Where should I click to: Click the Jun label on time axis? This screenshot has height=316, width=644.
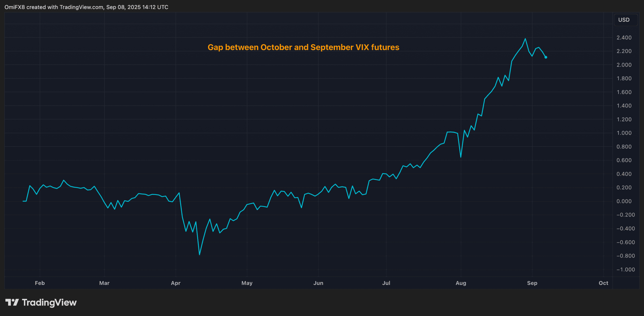(x=318, y=283)
